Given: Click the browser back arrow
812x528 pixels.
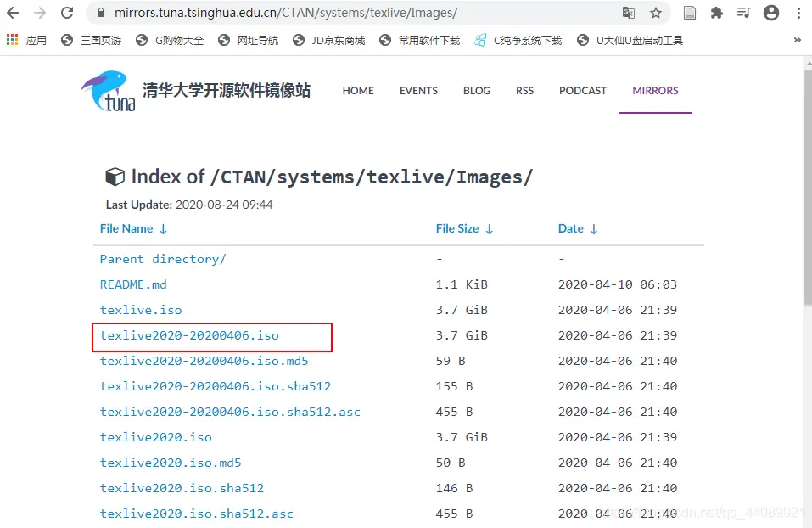Looking at the screenshot, I should click(x=13, y=13).
